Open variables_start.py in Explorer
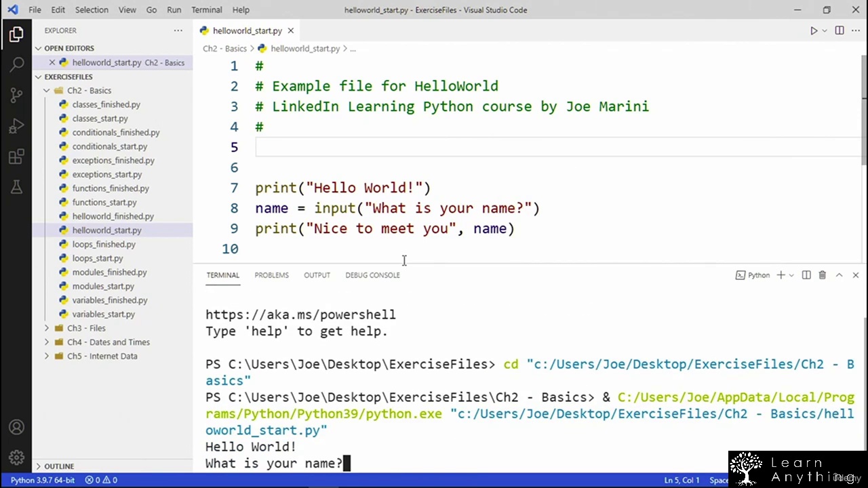The image size is (868, 488). pyautogui.click(x=104, y=314)
